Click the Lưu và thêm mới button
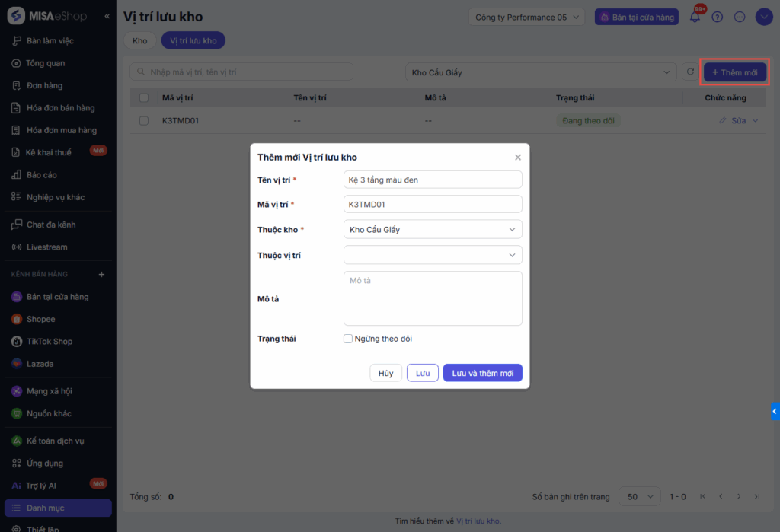This screenshot has height=532, width=780. (482, 373)
